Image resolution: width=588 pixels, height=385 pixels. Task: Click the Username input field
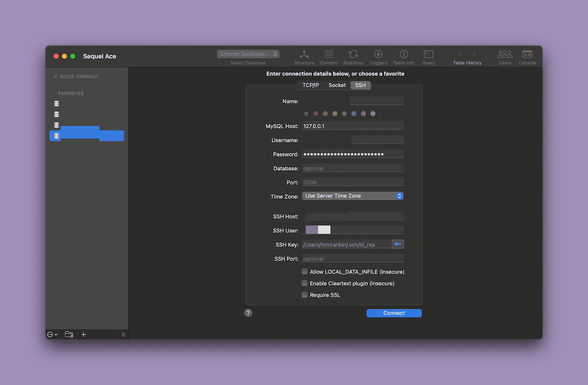click(x=377, y=140)
